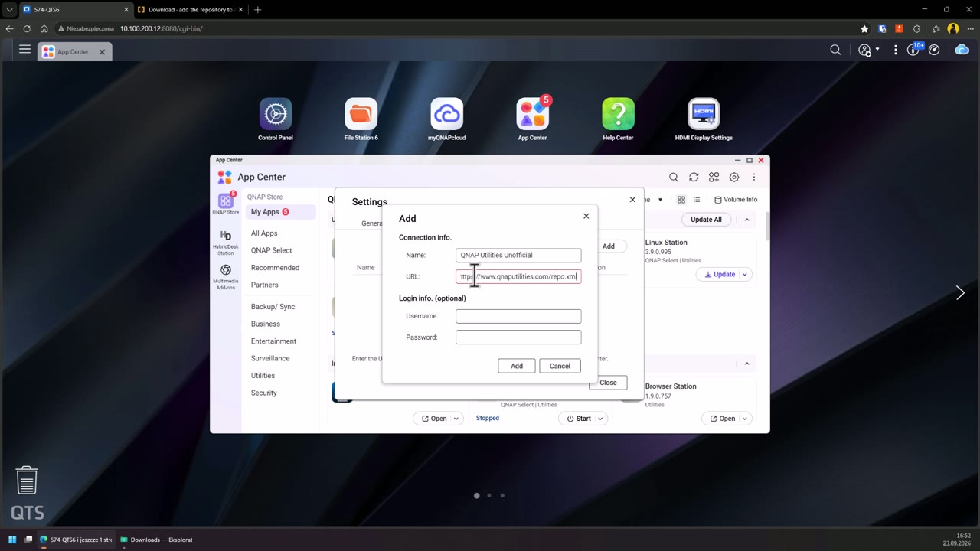Expand Browser Station Open dropdown arrow
This screenshot has height=551, width=980.
point(744,419)
